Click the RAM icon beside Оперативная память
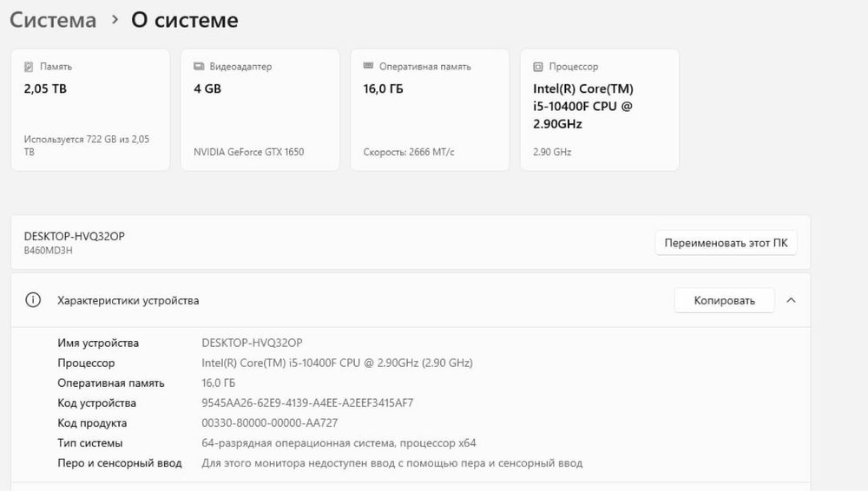This screenshot has height=491, width=868. [368, 66]
